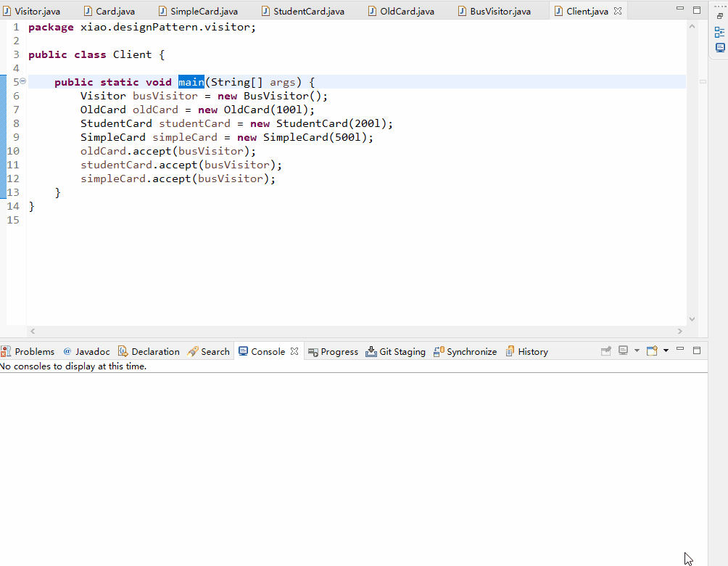Open the Problems view tab
The height and width of the screenshot is (566, 728).
28,352
